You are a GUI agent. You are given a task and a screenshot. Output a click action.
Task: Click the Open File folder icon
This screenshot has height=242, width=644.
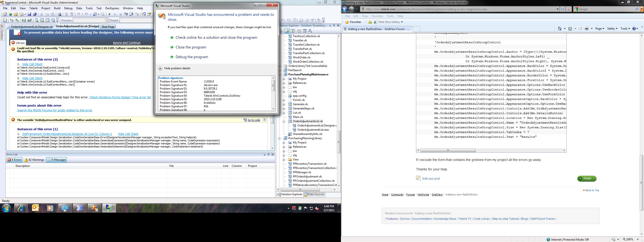16,14
